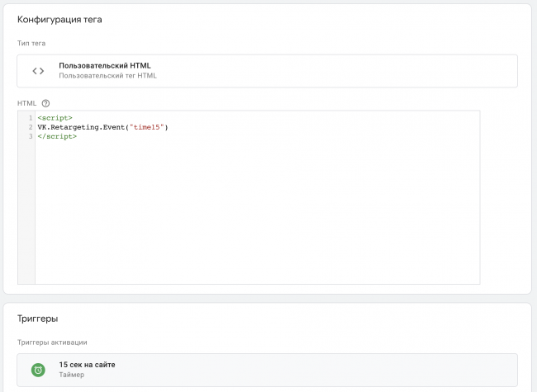
Task: Click line number 1 in editor gutter
Action: pos(30,118)
